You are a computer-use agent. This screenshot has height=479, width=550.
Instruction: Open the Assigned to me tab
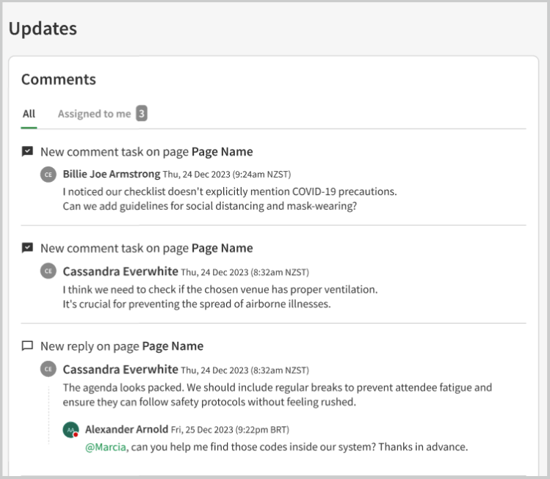click(94, 114)
